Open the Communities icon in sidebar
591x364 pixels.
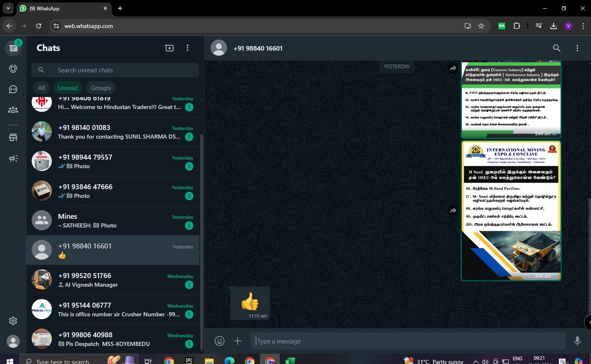pos(13,110)
